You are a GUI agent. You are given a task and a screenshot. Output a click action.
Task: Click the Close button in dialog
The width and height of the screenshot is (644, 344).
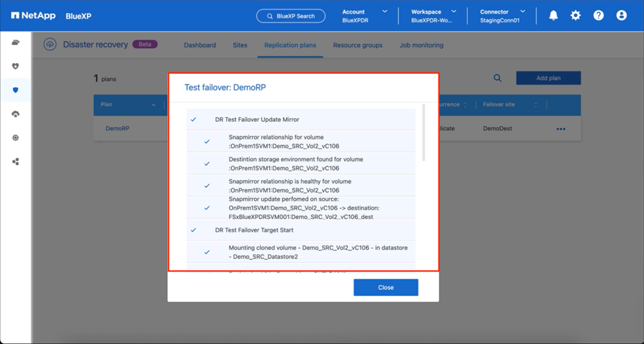(386, 288)
